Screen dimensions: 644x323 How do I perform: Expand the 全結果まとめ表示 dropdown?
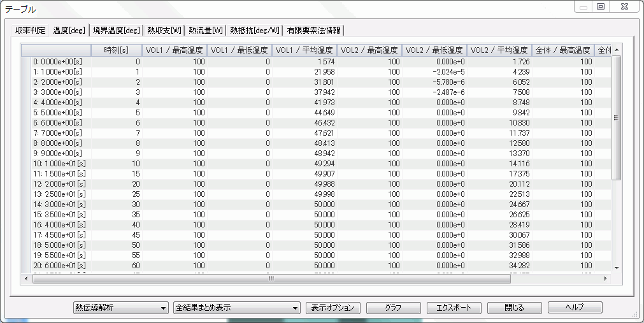point(236,308)
